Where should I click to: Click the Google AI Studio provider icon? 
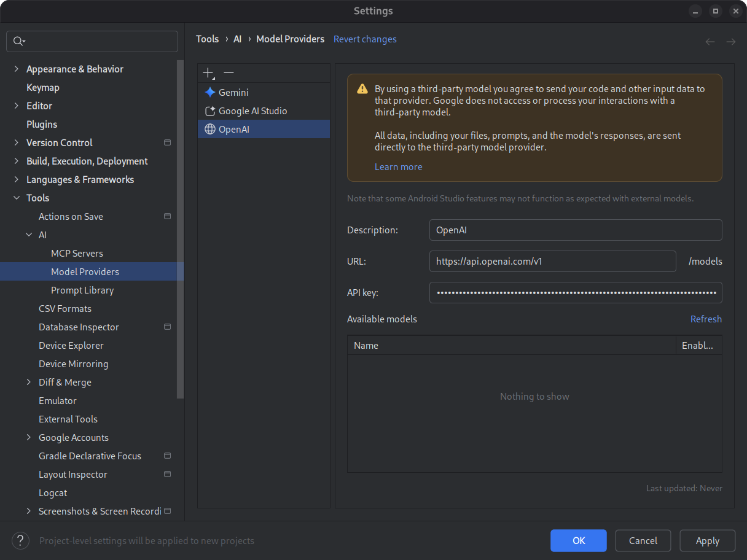pos(211,111)
